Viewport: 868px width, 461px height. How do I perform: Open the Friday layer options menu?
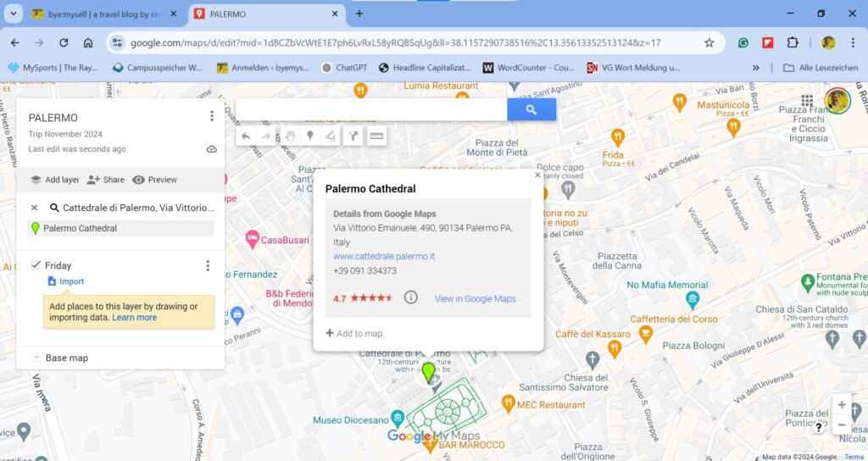[208, 265]
